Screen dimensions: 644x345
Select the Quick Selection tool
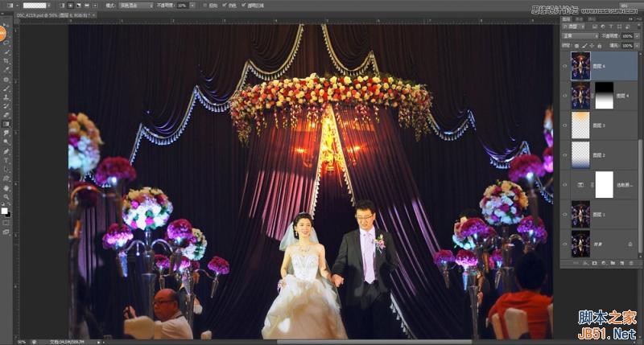tap(6, 51)
